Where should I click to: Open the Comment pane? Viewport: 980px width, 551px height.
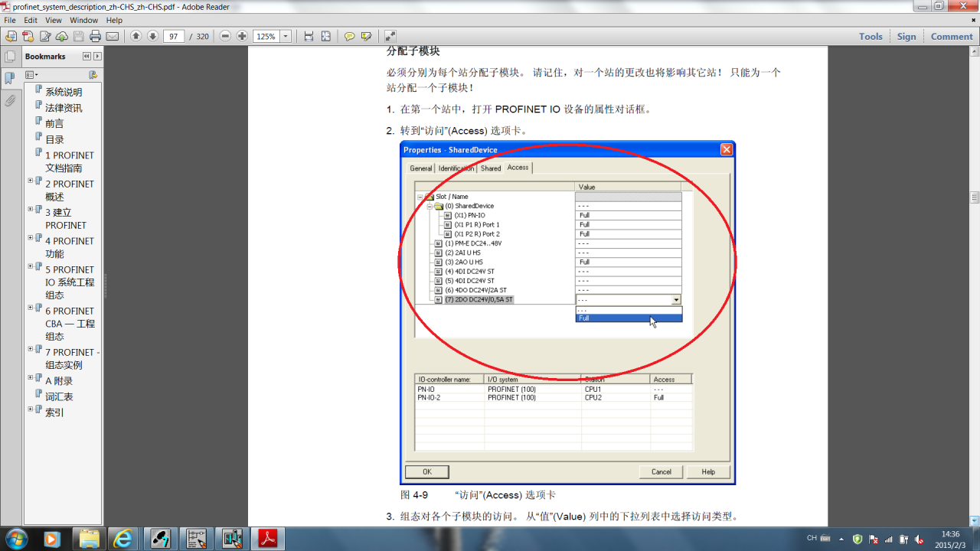click(952, 36)
